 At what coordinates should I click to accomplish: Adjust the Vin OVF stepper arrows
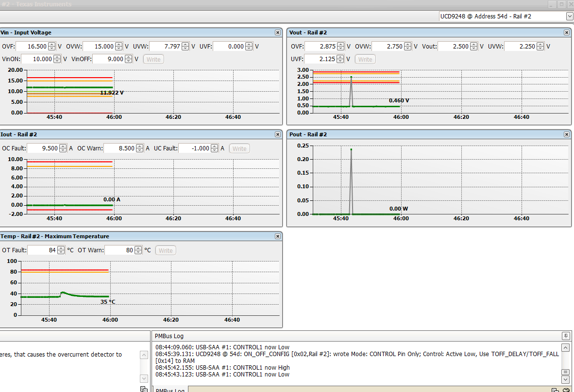[x=52, y=47]
